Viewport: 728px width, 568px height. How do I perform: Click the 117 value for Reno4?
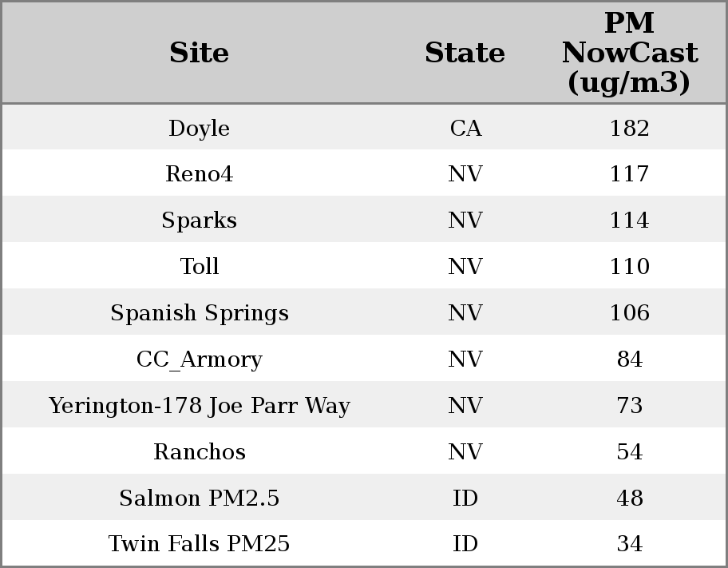point(629,174)
